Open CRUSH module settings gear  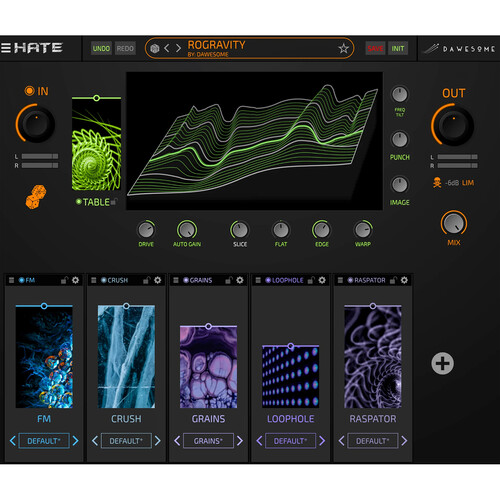[x=158, y=280]
